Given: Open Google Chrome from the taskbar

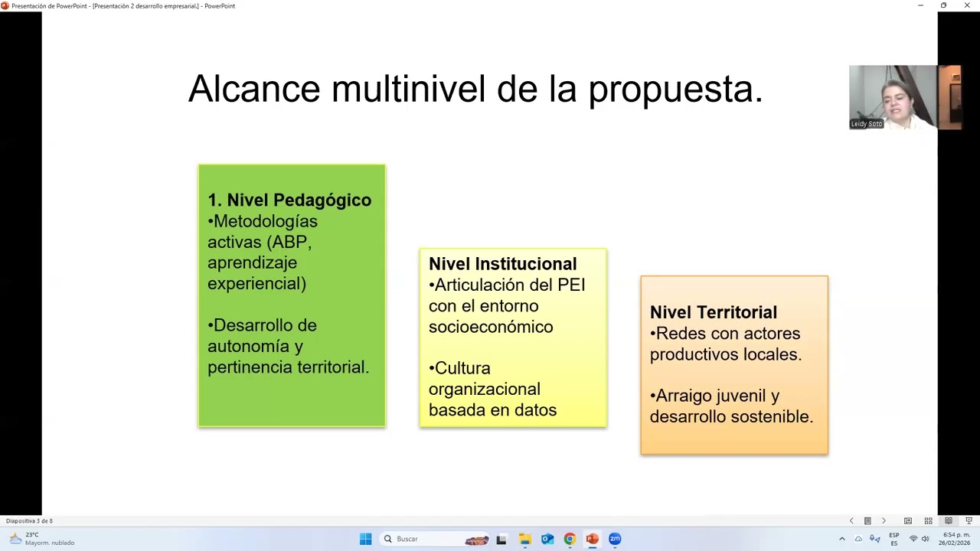Looking at the screenshot, I should [x=570, y=539].
